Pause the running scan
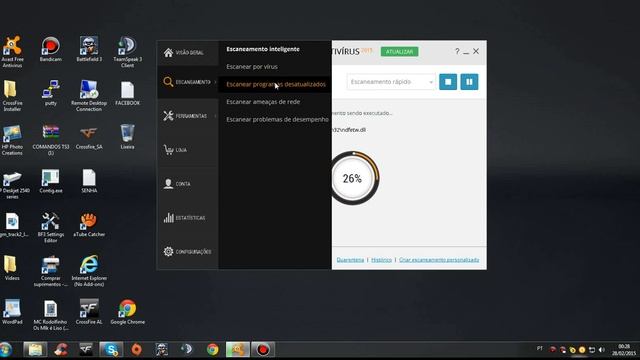Viewport: 640px width, 360px height. click(469, 82)
